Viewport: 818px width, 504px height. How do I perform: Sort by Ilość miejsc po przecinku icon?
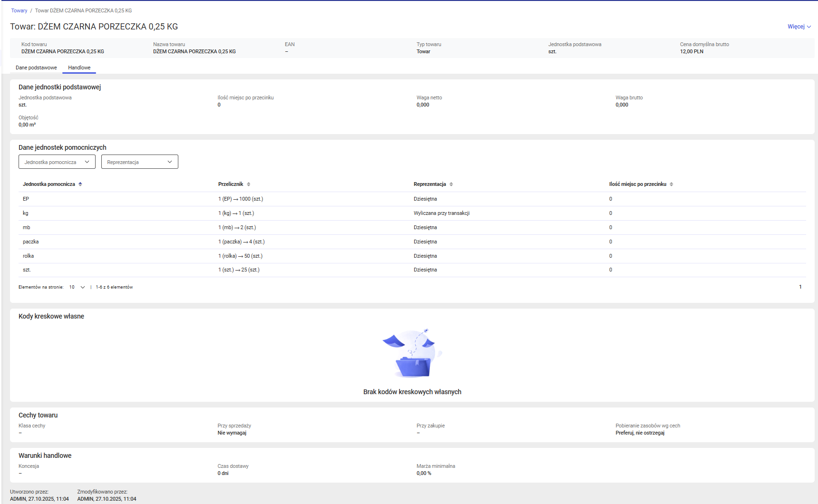672,184
